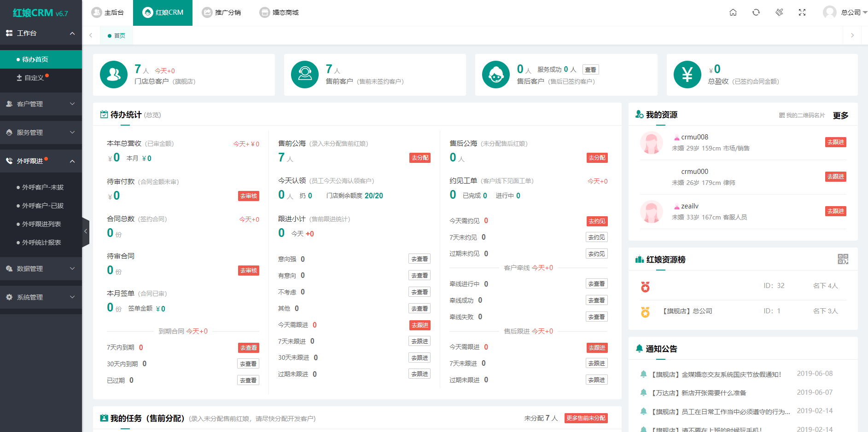Viewport: 868px width, 432px height.
Task: Switch to the 推广分销 tab
Action: pyautogui.click(x=223, y=12)
